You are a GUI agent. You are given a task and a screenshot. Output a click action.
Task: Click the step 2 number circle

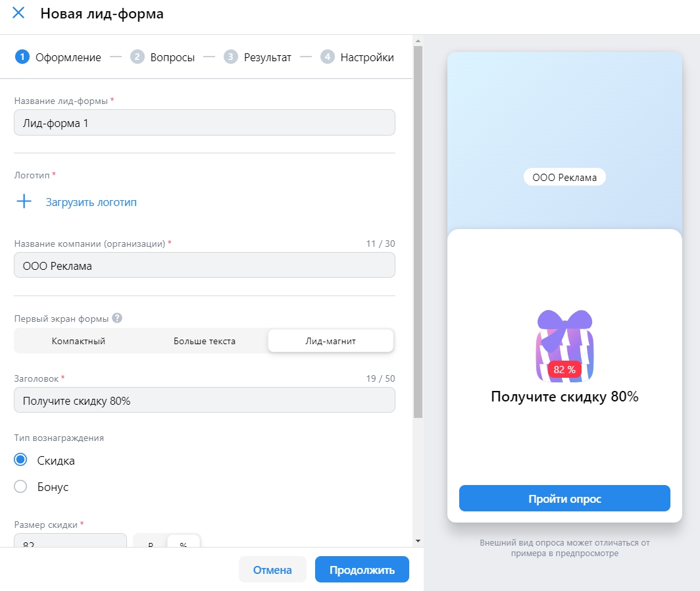point(137,57)
